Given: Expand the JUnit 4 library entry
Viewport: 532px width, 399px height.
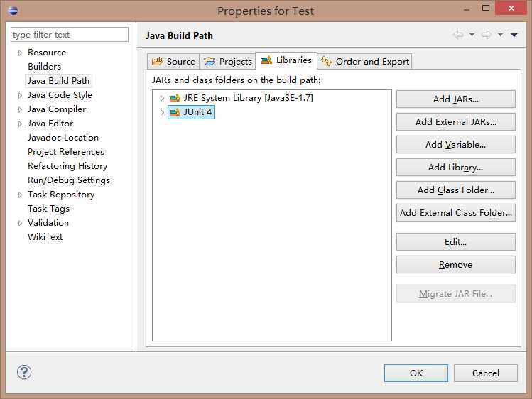Looking at the screenshot, I should click(x=162, y=112).
